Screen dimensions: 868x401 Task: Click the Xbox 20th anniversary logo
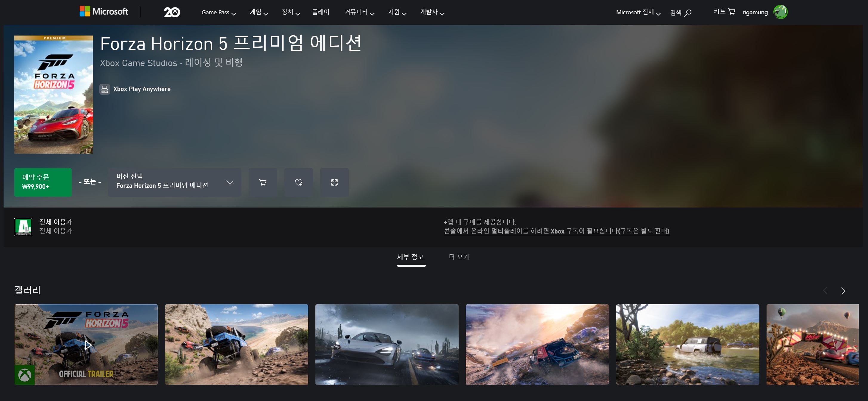[x=172, y=12]
